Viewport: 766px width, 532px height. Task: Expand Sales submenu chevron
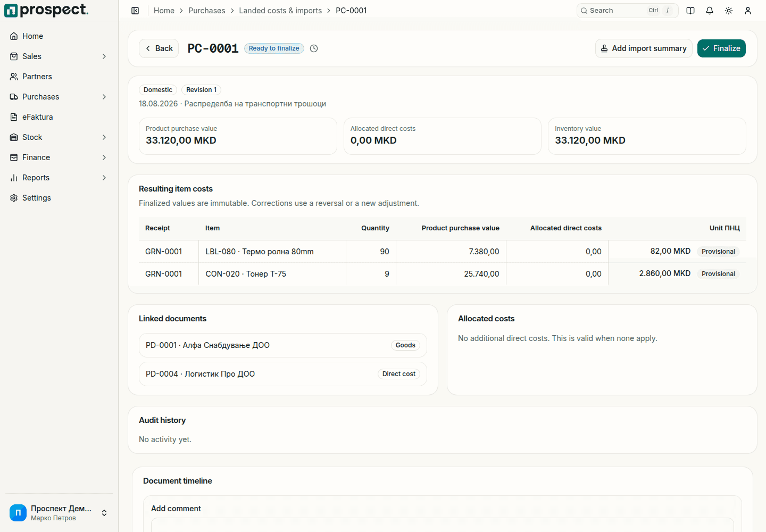tap(104, 56)
